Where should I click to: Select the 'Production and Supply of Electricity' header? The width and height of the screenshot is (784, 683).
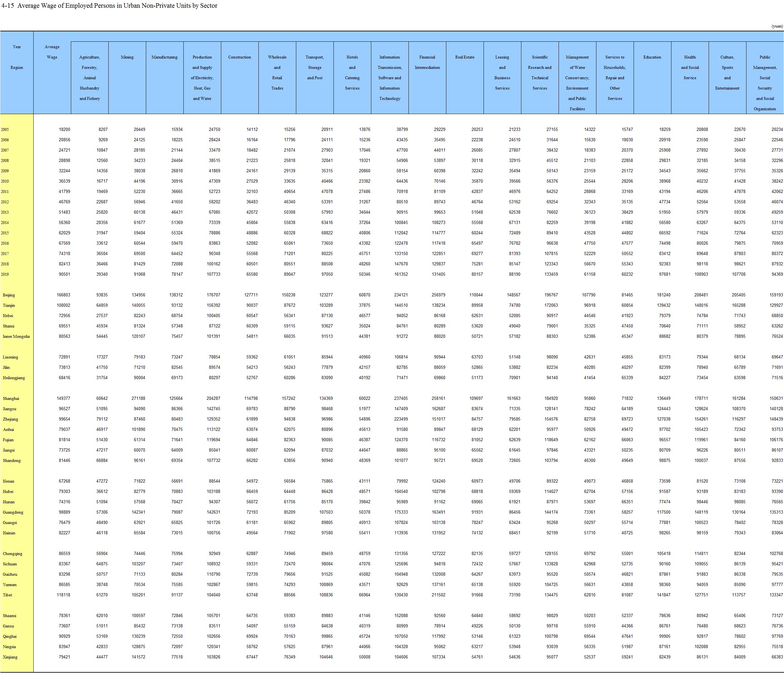[x=202, y=78]
